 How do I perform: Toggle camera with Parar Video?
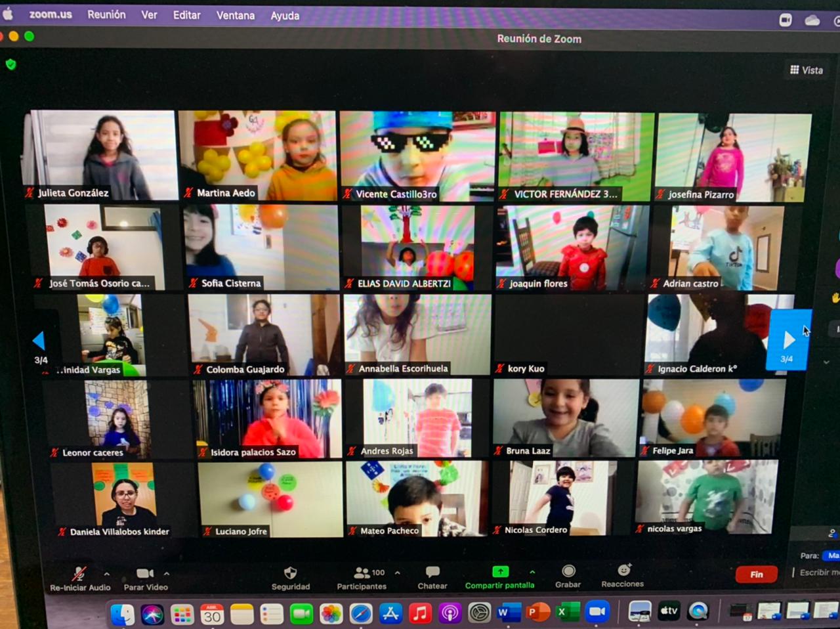(x=145, y=574)
